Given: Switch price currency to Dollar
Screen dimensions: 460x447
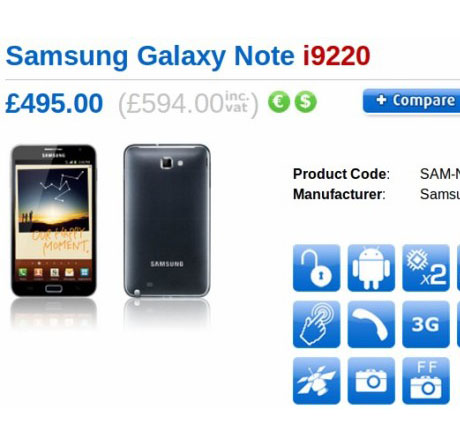Looking at the screenshot, I should (305, 102).
